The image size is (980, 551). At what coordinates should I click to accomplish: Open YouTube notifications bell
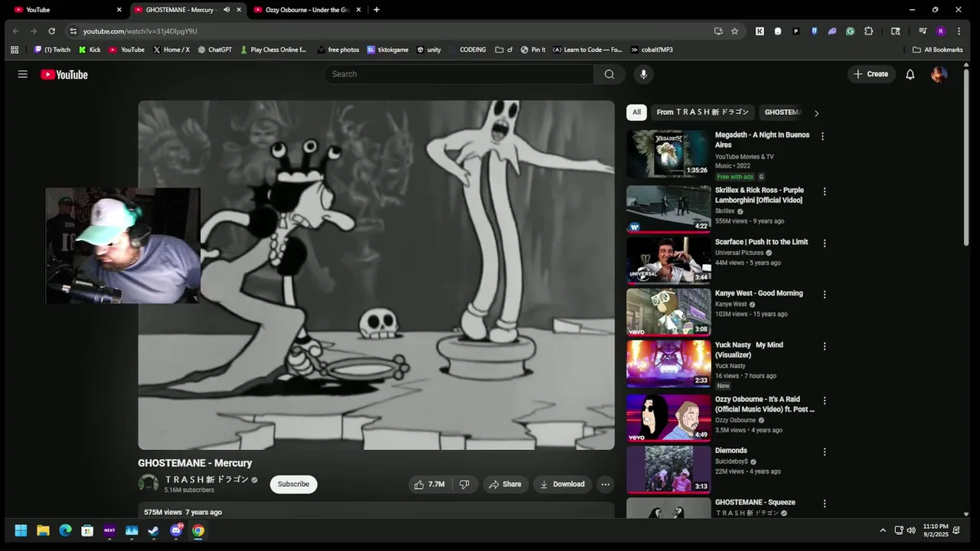pos(910,74)
